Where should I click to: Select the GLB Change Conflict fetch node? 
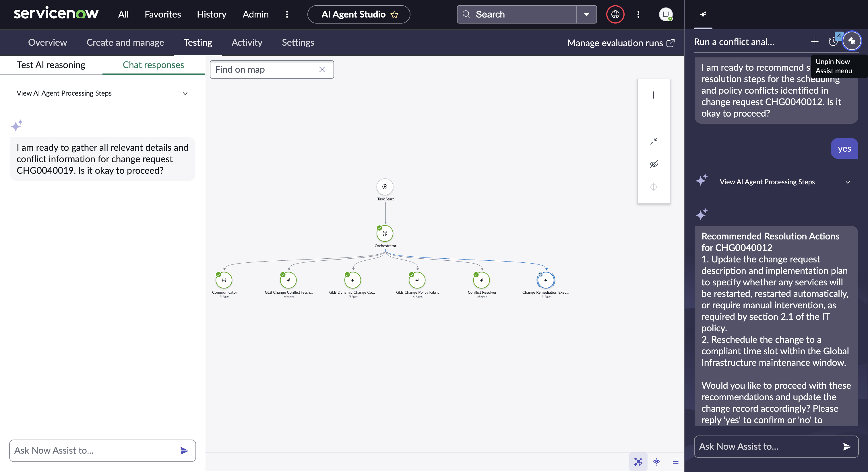tap(288, 280)
